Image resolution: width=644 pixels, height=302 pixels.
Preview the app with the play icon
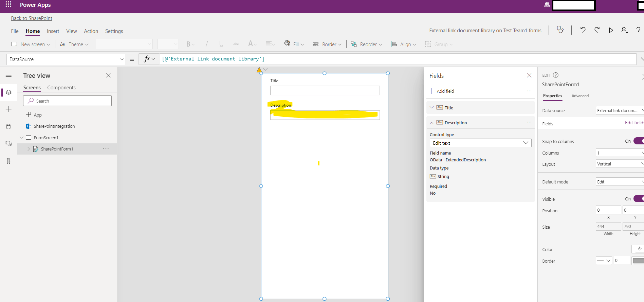pyautogui.click(x=611, y=30)
